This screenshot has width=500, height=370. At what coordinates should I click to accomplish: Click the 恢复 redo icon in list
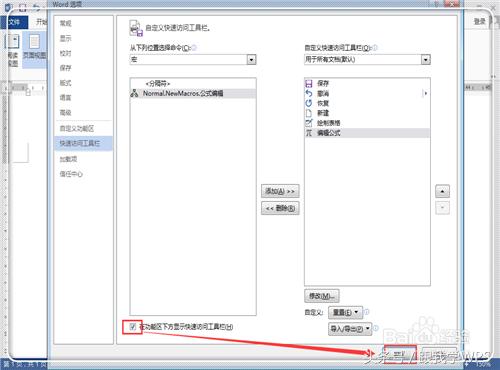[x=309, y=103]
